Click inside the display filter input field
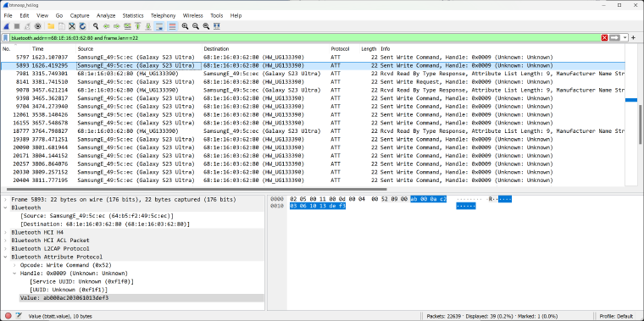Image resolution: width=644 pixels, height=321 pixels. coord(305,38)
